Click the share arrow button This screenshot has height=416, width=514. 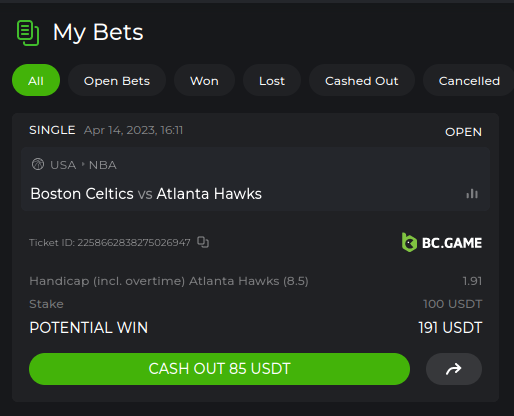pyautogui.click(x=454, y=369)
